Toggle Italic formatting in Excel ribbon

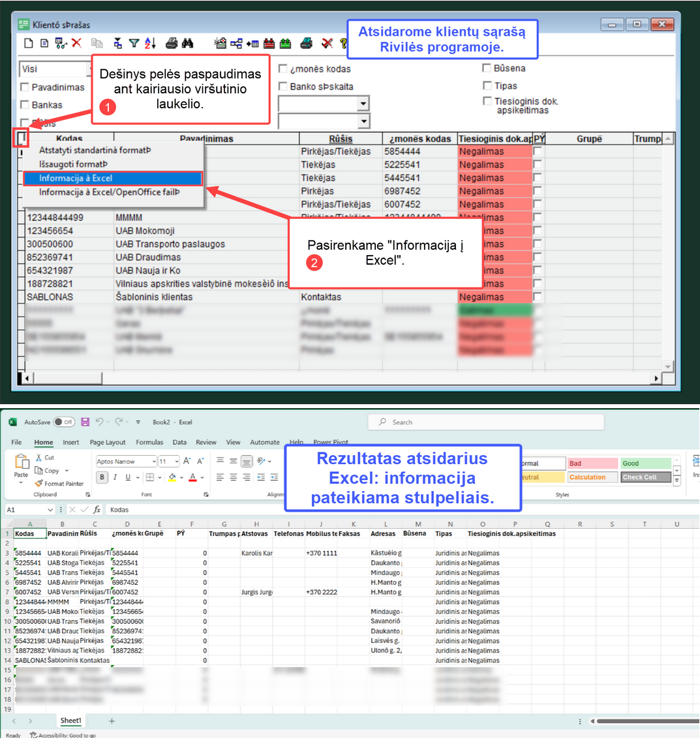115,478
